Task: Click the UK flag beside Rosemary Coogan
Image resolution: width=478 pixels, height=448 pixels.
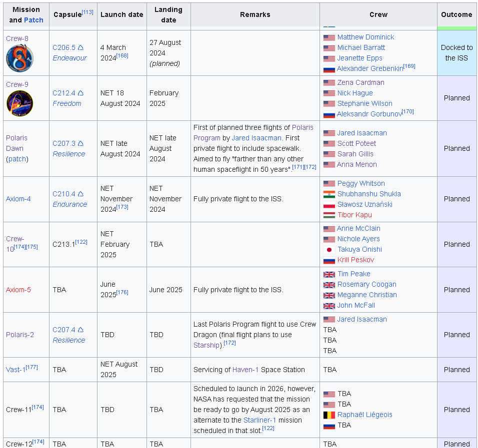Action: tap(329, 285)
